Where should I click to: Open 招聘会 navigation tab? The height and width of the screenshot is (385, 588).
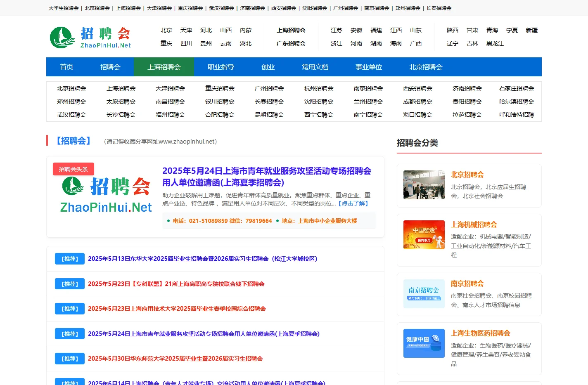tap(110, 67)
